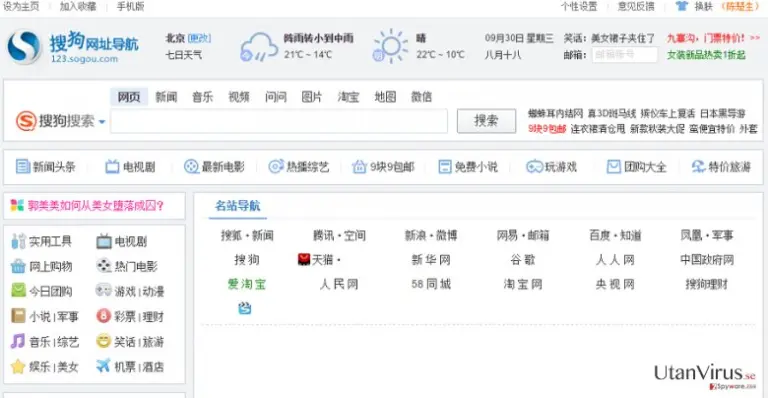Click the red 9块9包邮 hot link
The image size is (768, 398).
(547, 129)
